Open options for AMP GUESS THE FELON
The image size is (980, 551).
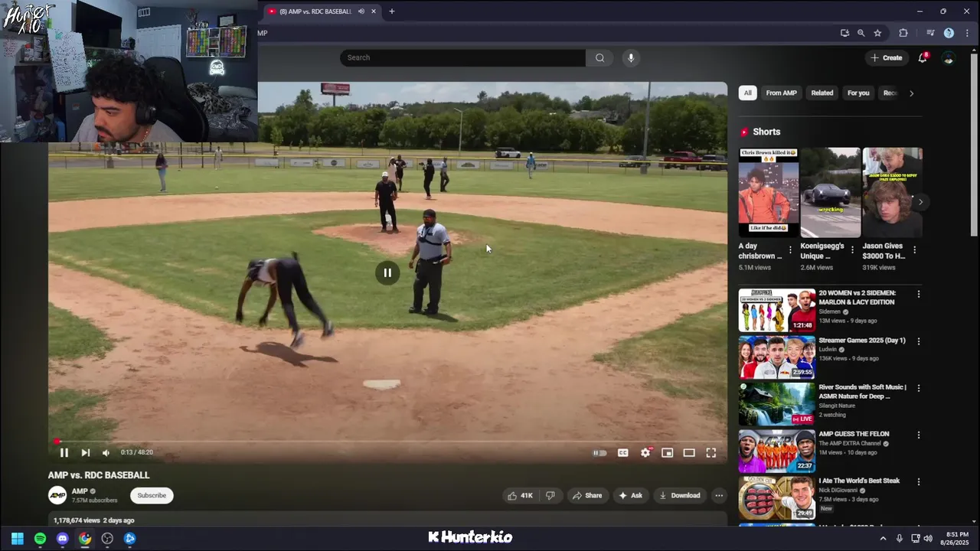(918, 435)
